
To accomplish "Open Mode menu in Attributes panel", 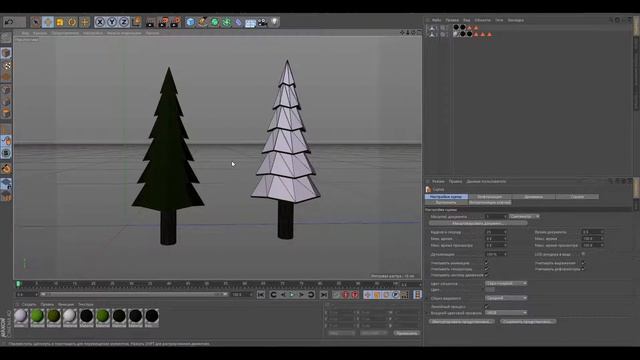I will pyautogui.click(x=438, y=181).
